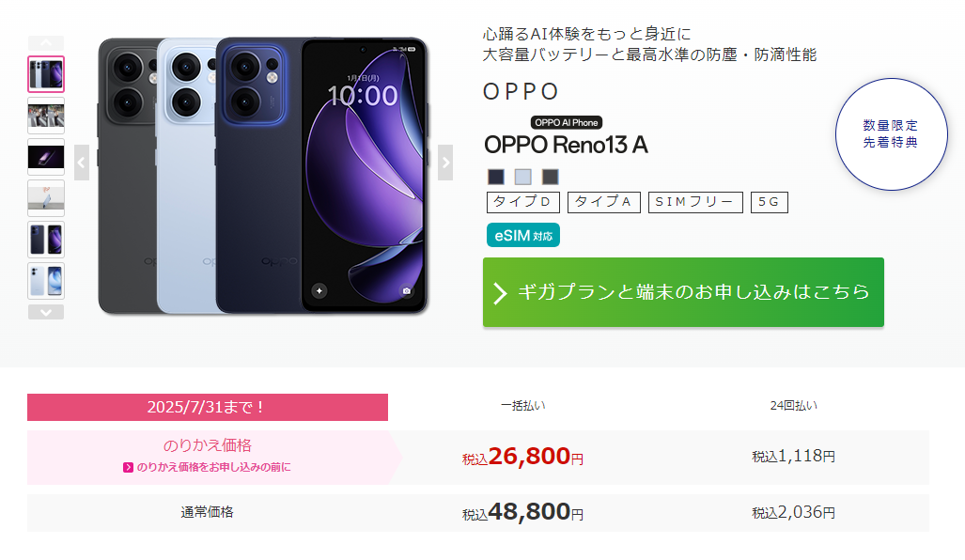Choose the light blue color swatch

point(523,178)
